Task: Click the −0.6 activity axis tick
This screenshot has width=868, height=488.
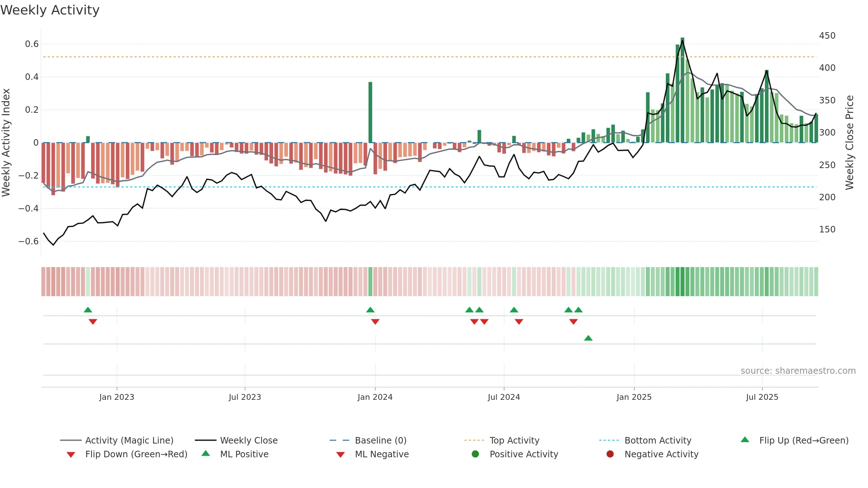Action: [x=29, y=241]
